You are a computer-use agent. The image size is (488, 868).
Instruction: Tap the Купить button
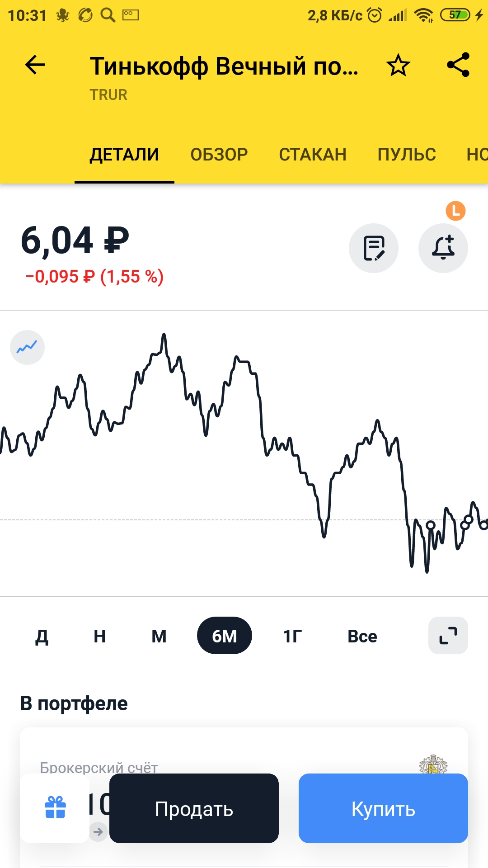point(383,808)
